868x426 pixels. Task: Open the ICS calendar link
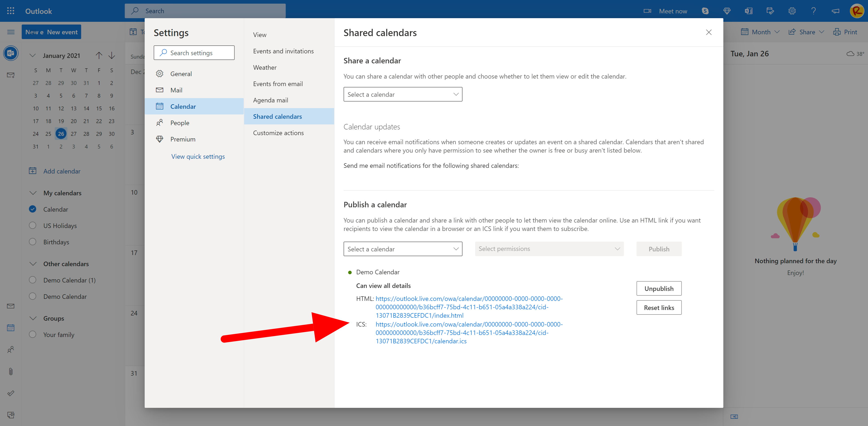click(469, 333)
